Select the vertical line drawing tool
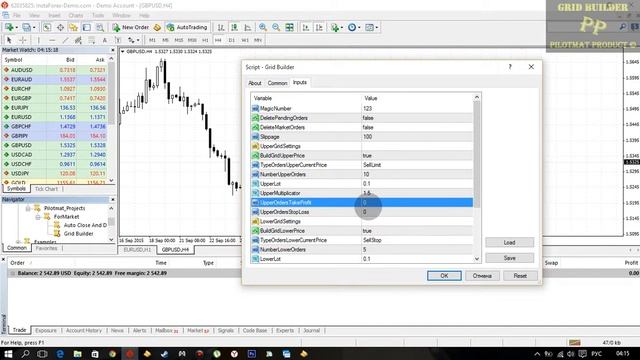 pyautogui.click(x=38, y=40)
